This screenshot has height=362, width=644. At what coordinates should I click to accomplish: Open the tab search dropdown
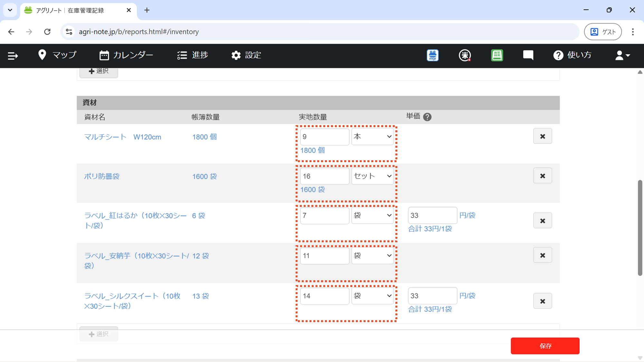tap(10, 10)
